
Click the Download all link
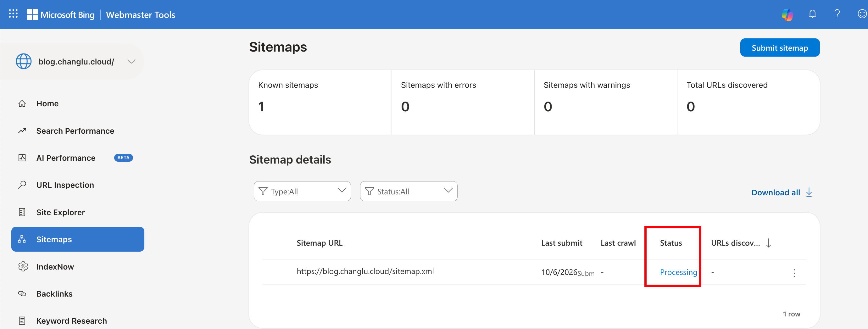[782, 192]
